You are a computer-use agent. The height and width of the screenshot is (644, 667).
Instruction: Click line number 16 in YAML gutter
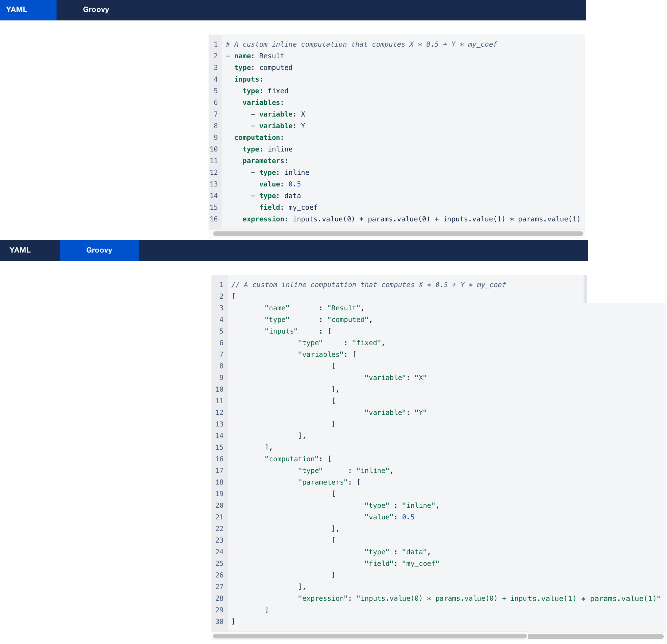(x=214, y=219)
